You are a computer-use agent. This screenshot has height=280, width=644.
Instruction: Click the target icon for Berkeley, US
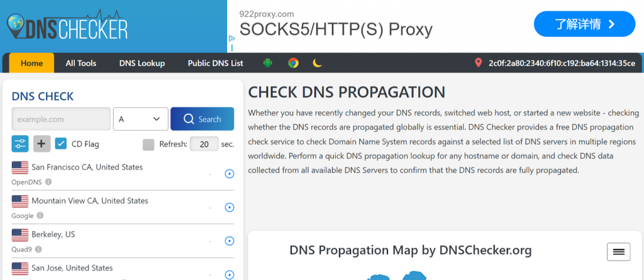click(230, 241)
